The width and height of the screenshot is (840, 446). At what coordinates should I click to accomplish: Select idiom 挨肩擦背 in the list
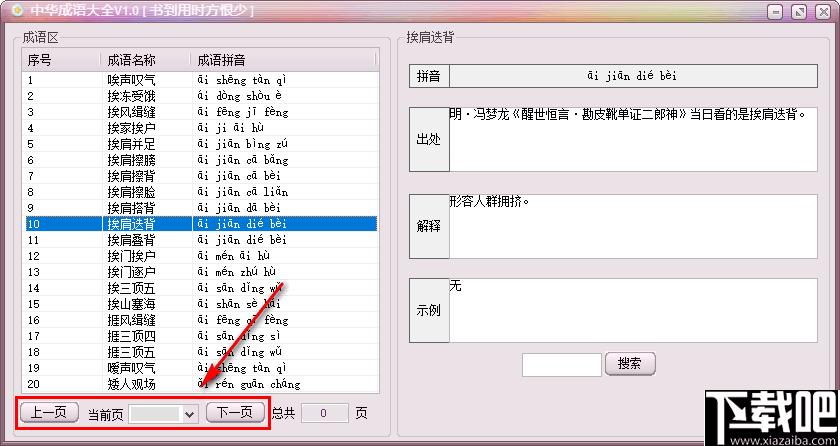tap(131, 176)
